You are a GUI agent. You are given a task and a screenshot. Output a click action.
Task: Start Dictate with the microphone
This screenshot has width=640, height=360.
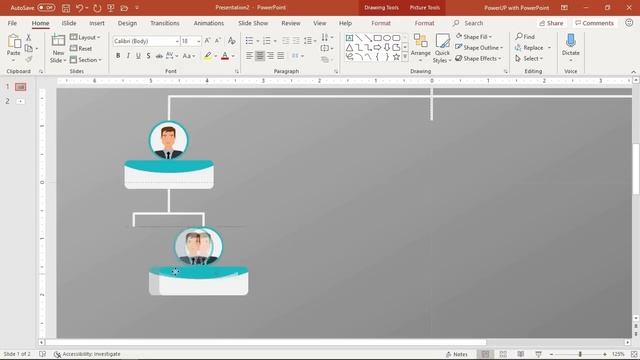[571, 45]
